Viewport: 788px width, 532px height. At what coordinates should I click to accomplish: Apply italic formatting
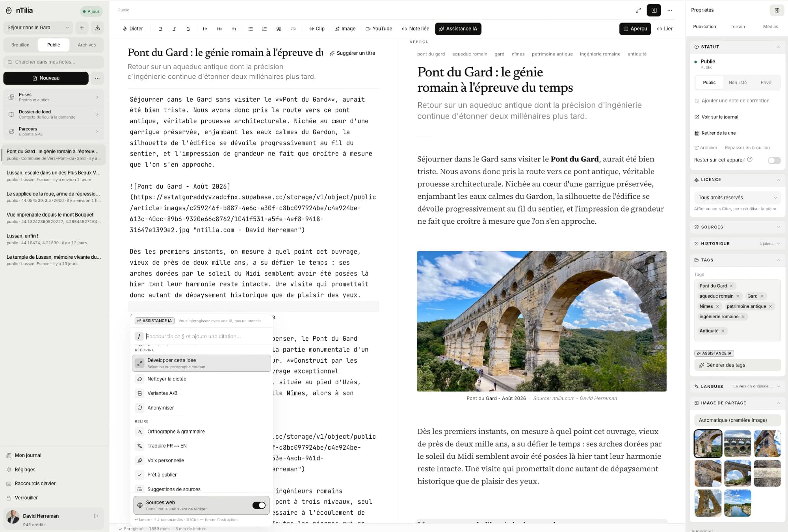click(x=174, y=29)
